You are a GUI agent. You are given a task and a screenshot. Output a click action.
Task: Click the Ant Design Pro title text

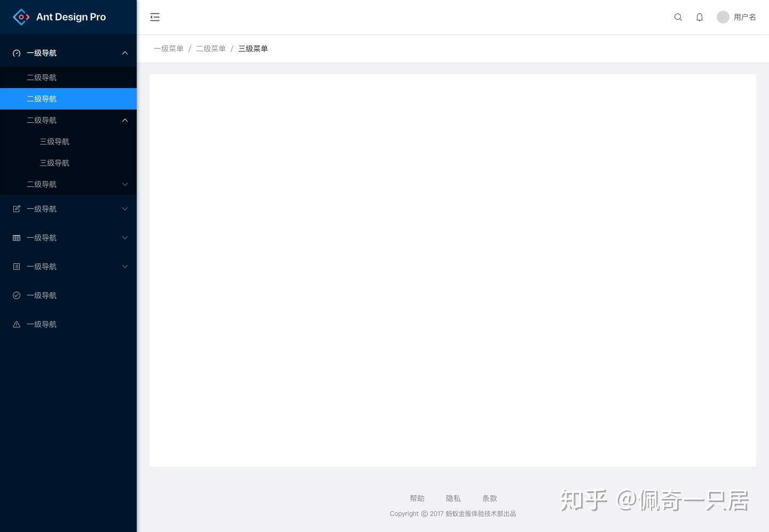pos(71,17)
